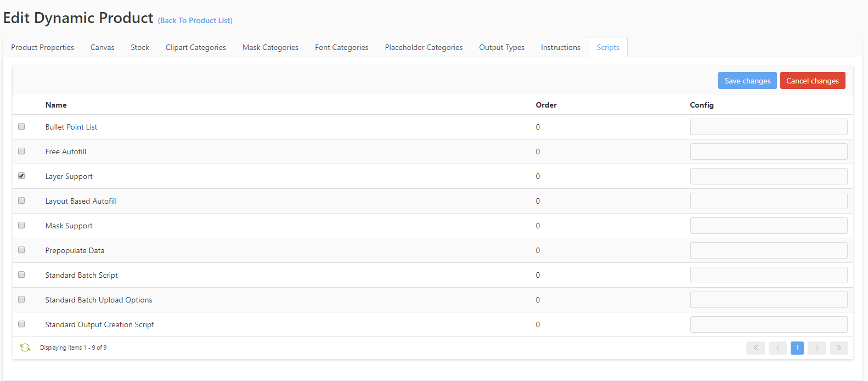
Task: Go to previous page arrow
Action: [x=777, y=348]
